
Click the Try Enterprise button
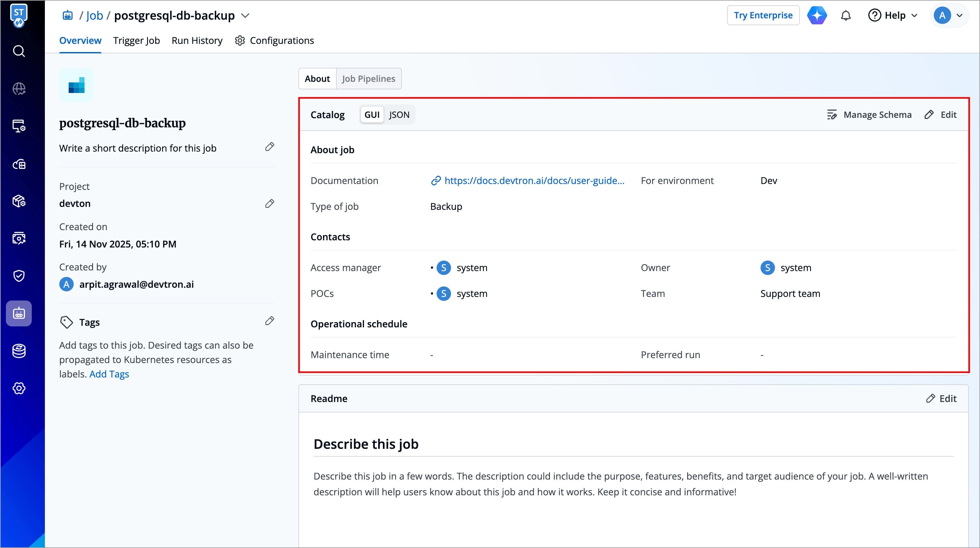[763, 16]
